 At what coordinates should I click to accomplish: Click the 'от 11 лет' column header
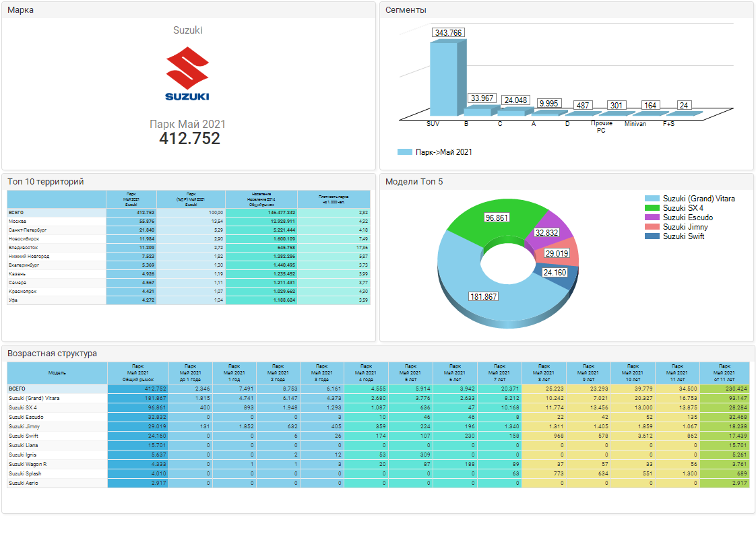724,372
